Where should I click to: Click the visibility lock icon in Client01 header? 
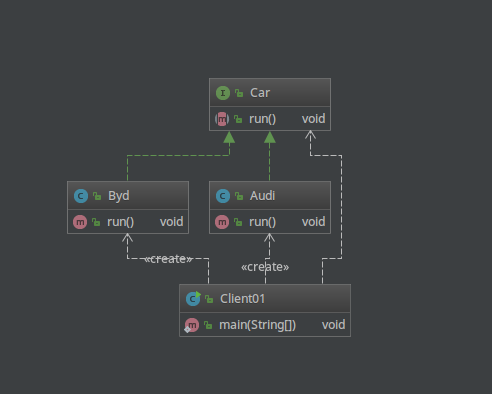(x=209, y=299)
